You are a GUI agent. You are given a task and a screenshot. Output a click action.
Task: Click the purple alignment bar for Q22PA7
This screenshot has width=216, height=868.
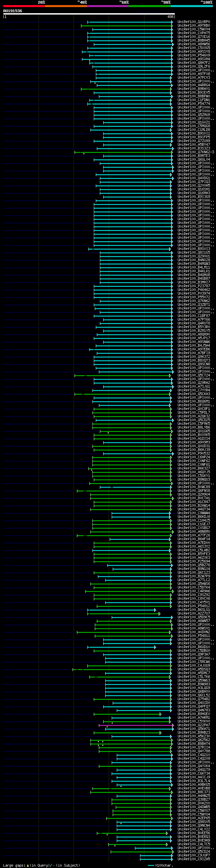coord(136,725)
